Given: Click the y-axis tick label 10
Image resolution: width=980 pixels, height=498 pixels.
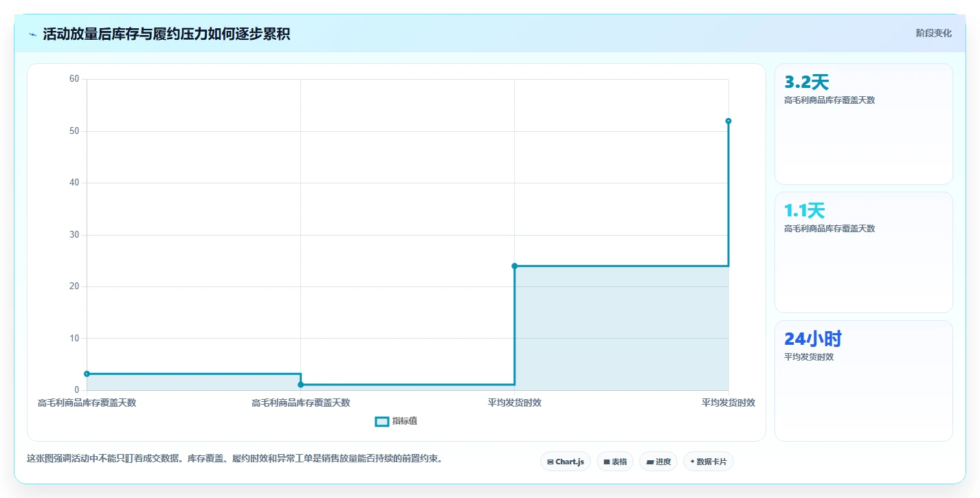Looking at the screenshot, I should (x=74, y=339).
